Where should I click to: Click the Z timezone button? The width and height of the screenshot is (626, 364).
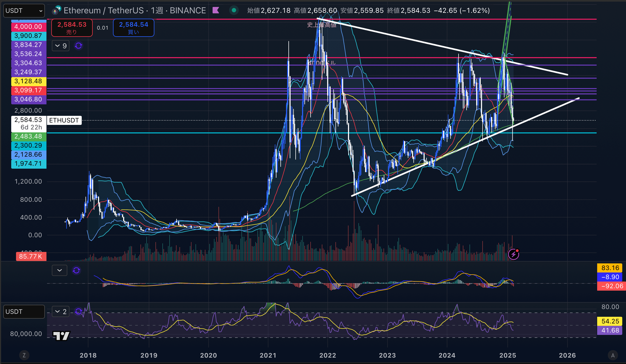24,355
